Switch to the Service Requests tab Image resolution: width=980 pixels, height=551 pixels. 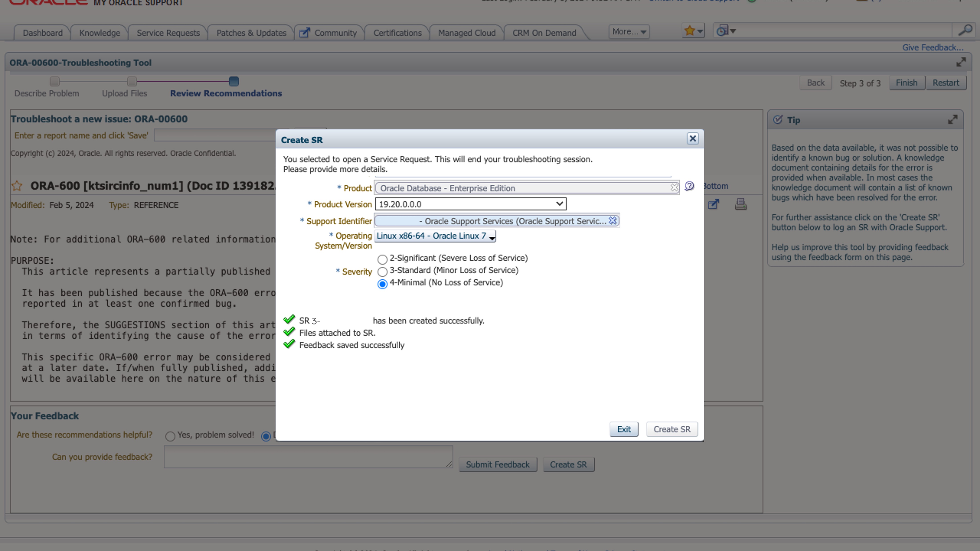coord(168,33)
